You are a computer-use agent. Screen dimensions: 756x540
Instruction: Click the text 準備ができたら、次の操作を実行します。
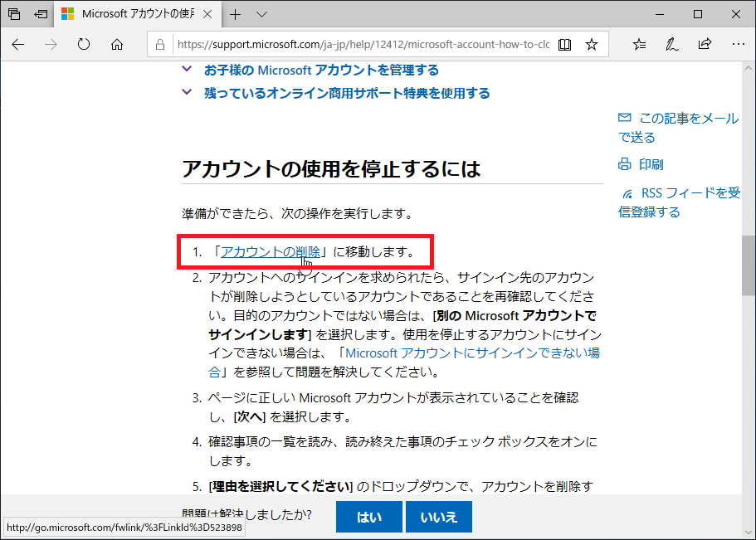point(298,213)
